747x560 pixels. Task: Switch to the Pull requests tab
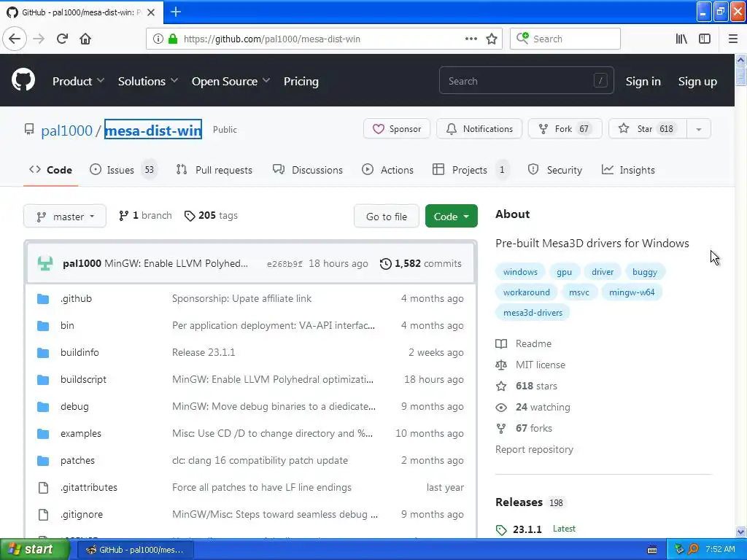tap(214, 170)
